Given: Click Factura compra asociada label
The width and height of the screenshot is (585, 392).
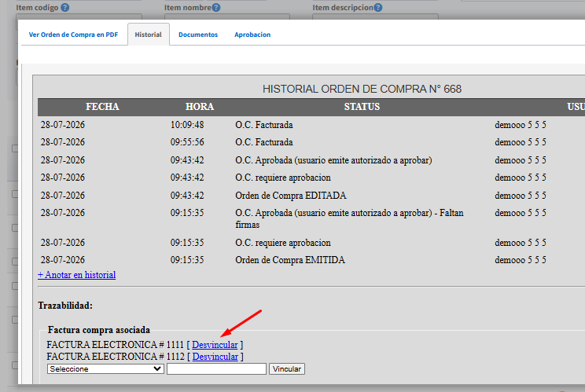Looking at the screenshot, I should click(99, 330).
